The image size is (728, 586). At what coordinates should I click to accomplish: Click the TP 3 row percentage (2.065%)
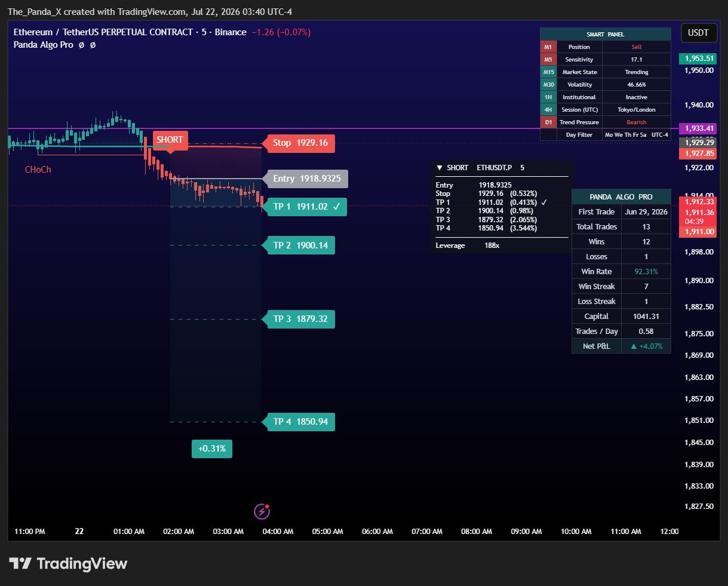coord(523,219)
